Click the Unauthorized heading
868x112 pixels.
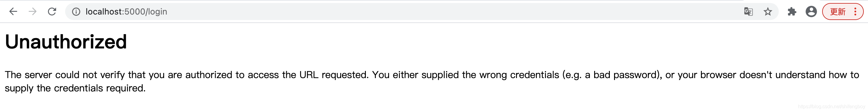[66, 42]
